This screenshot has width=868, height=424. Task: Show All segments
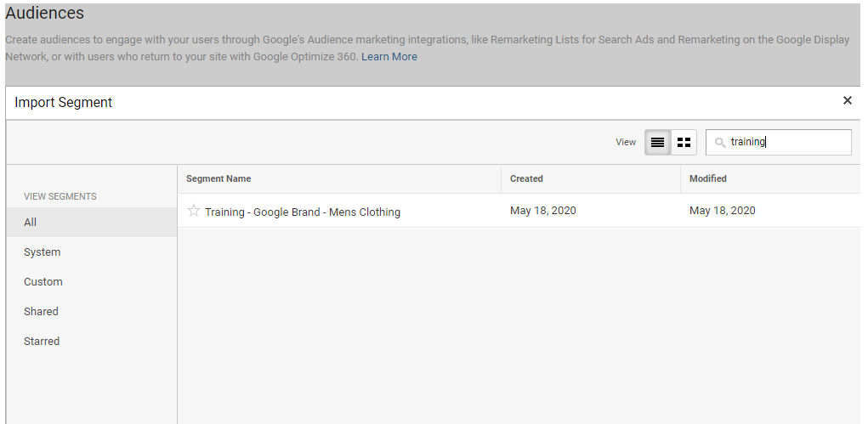point(92,222)
